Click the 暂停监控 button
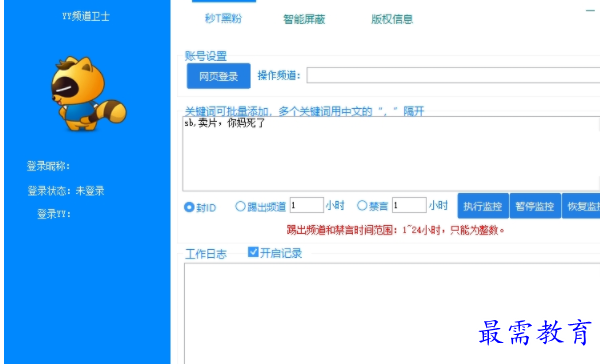This screenshot has width=600, height=364. 535,206
